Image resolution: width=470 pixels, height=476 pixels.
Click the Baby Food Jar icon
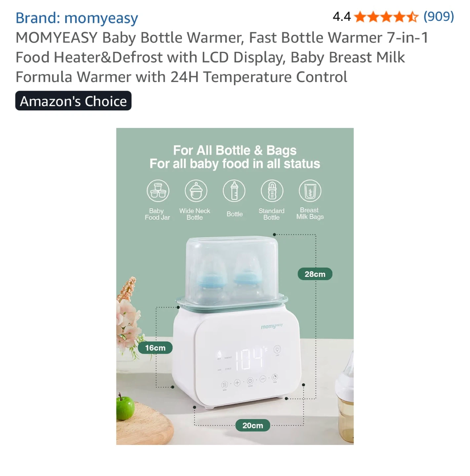tap(158, 191)
